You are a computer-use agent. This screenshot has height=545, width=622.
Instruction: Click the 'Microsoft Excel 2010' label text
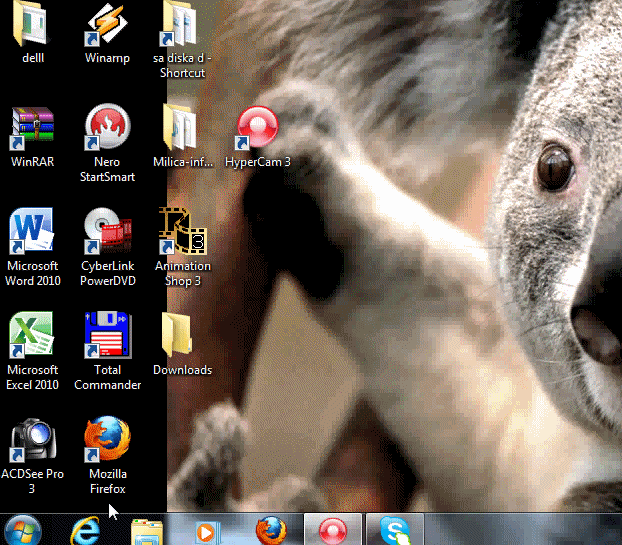click(x=33, y=377)
